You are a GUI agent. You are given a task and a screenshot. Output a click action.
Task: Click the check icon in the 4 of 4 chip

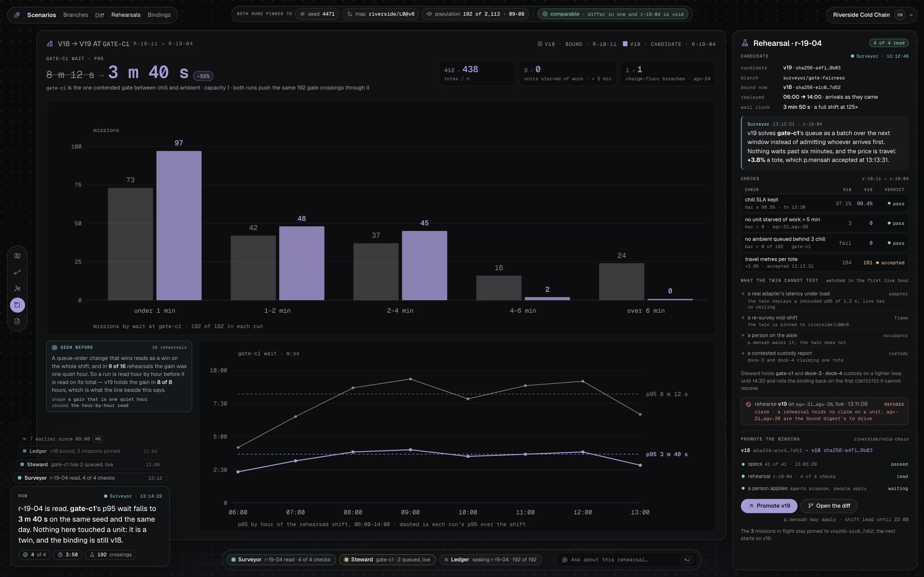(x=25, y=555)
